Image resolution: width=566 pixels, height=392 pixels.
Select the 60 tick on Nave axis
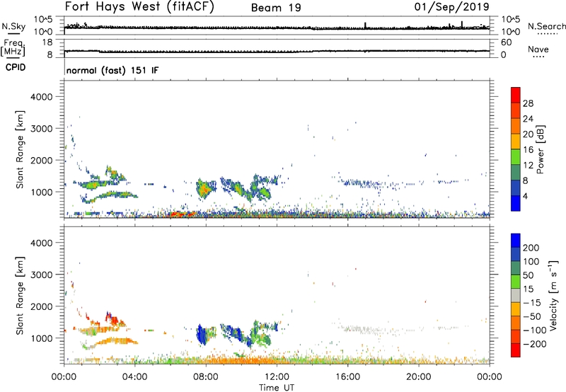pyautogui.click(x=506, y=42)
